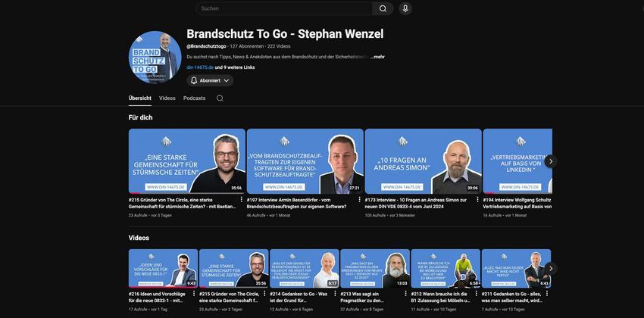Play the 13:03 video thumbnail
644x318 pixels.
point(375,268)
